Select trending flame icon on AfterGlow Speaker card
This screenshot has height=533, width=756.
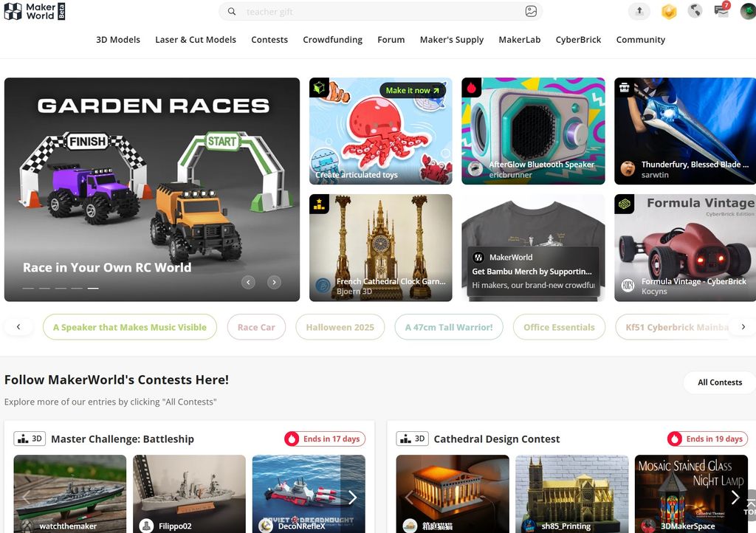point(472,87)
